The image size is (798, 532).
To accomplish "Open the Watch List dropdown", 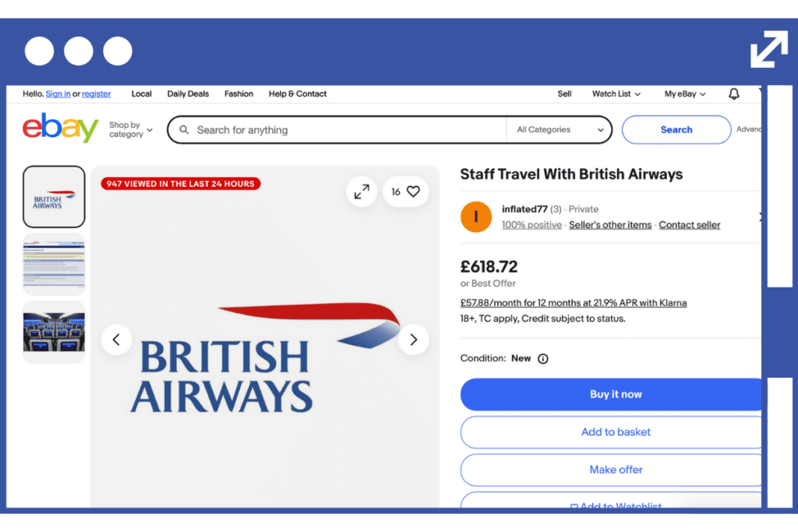I will point(616,94).
